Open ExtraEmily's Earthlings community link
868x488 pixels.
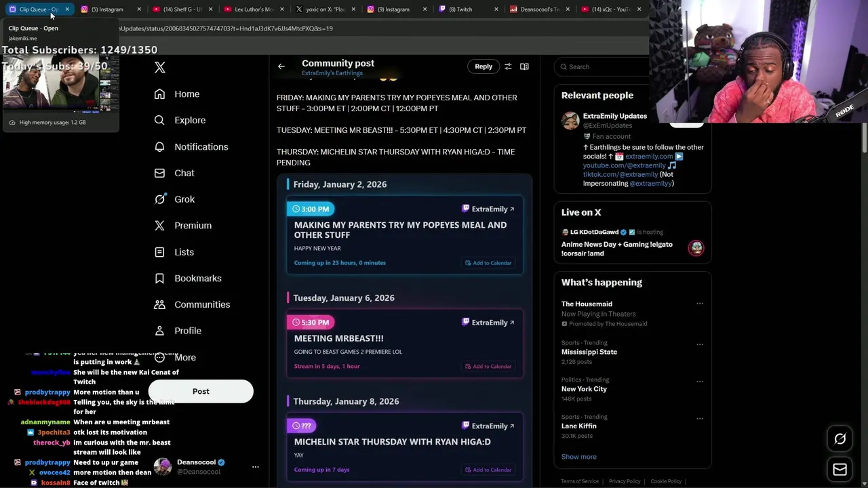pos(332,73)
